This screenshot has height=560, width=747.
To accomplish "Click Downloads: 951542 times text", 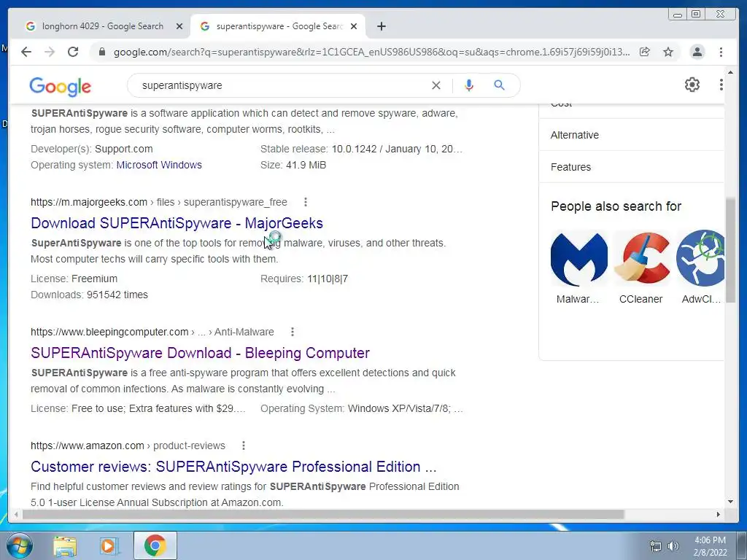I will [x=89, y=295].
